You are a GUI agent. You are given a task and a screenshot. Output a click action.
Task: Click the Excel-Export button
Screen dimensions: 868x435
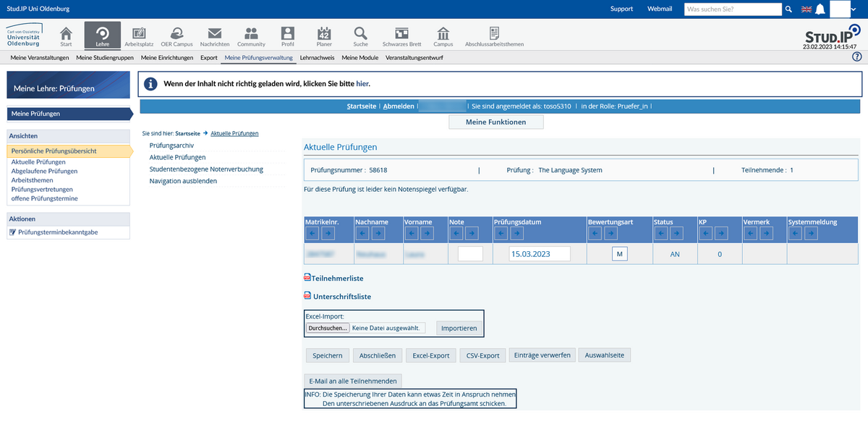pos(430,355)
